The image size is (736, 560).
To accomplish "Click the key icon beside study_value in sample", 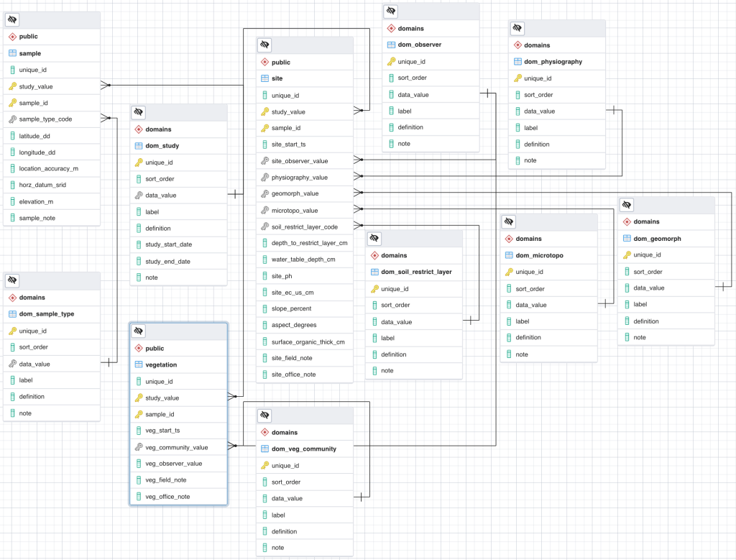I will [12, 86].
